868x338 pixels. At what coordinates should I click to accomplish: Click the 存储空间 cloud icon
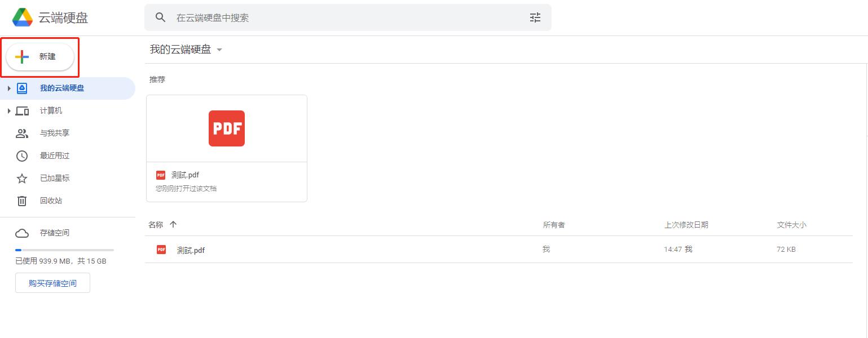click(21, 233)
